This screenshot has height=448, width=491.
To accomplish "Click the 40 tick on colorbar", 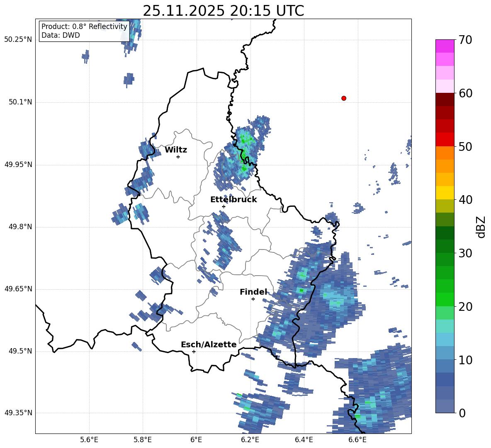I will click(465, 200).
